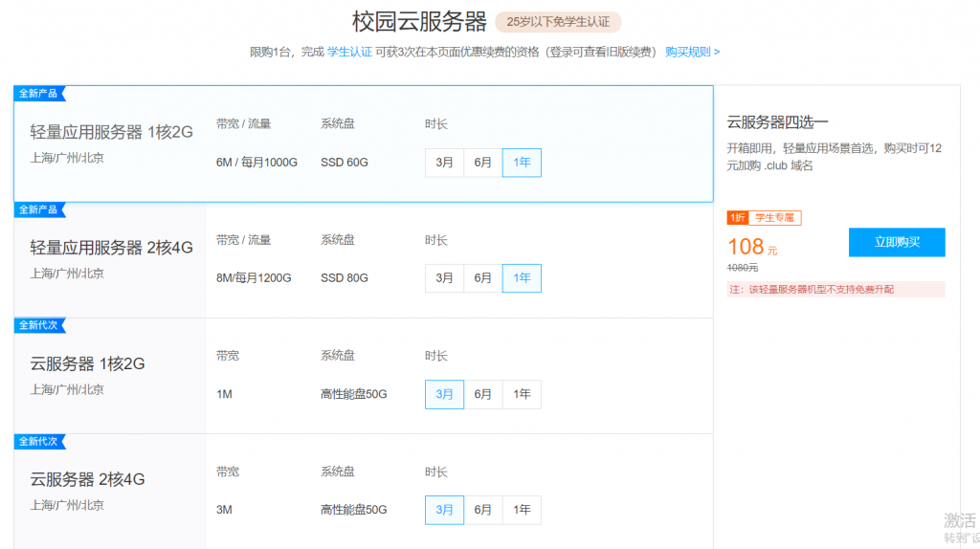Click the 云服务器四选一 heading
The image size is (980, 549).
(777, 122)
